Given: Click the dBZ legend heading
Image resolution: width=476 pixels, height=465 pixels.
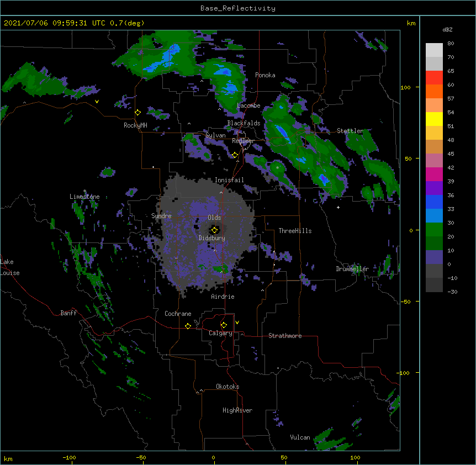Looking at the screenshot, I should pos(447,30).
